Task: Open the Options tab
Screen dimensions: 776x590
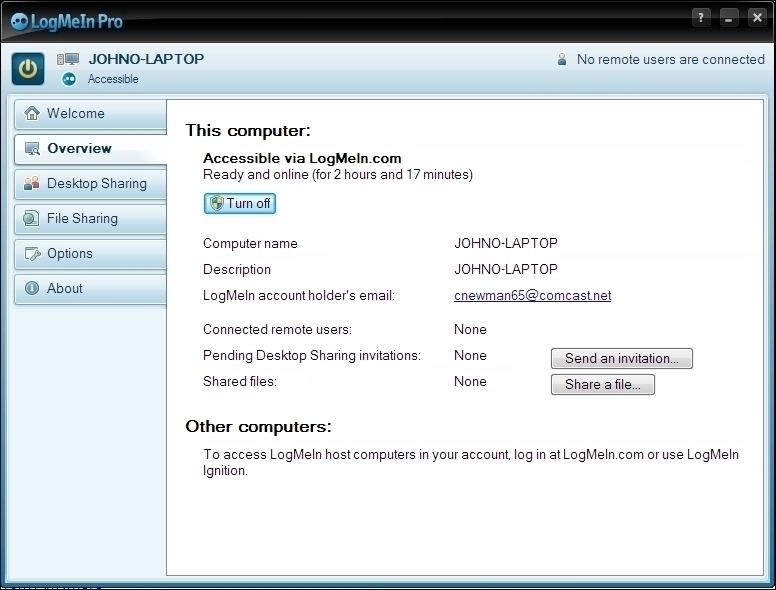Action: pyautogui.click(x=91, y=254)
